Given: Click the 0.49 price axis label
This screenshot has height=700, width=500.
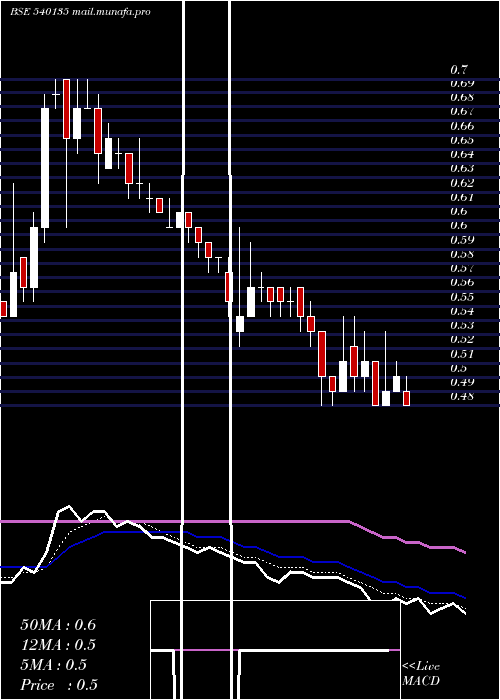Looking at the screenshot, I should 462,382.
